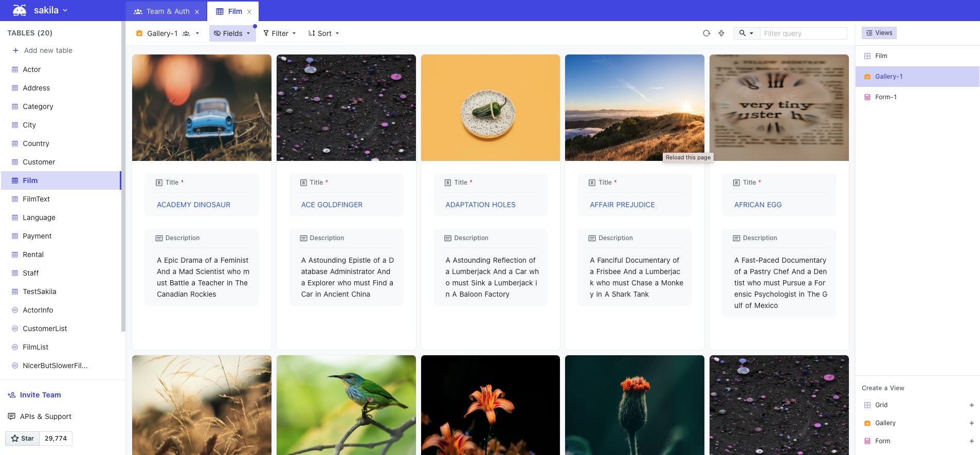Open the Sort dropdown menu
980x455 pixels.
[324, 33]
